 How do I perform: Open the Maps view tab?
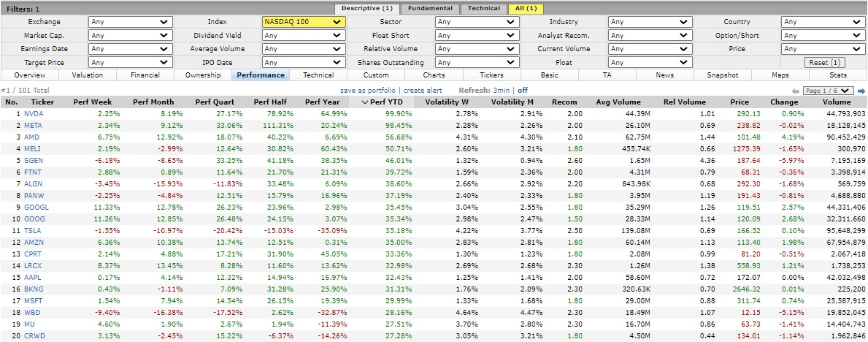click(x=780, y=75)
